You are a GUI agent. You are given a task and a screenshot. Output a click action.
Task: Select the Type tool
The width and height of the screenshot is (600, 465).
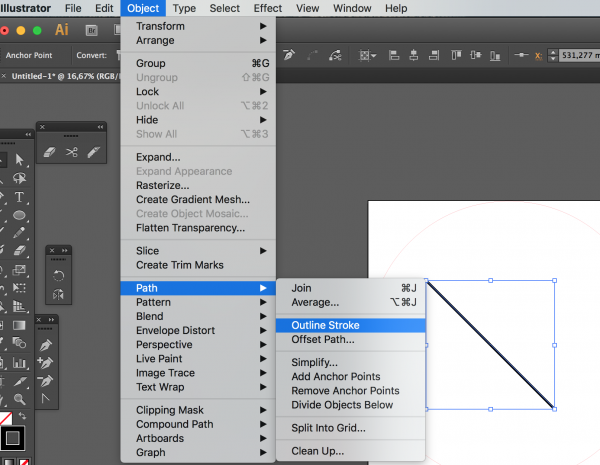click(x=19, y=197)
